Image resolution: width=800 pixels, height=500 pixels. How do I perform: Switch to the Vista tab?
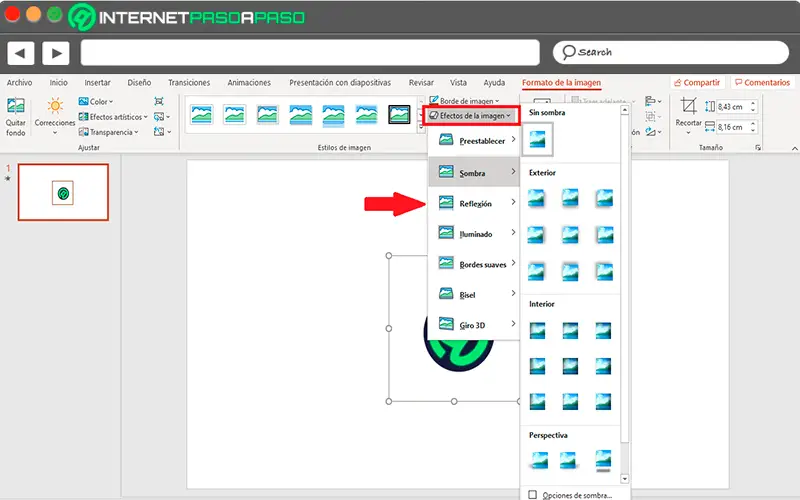[458, 83]
